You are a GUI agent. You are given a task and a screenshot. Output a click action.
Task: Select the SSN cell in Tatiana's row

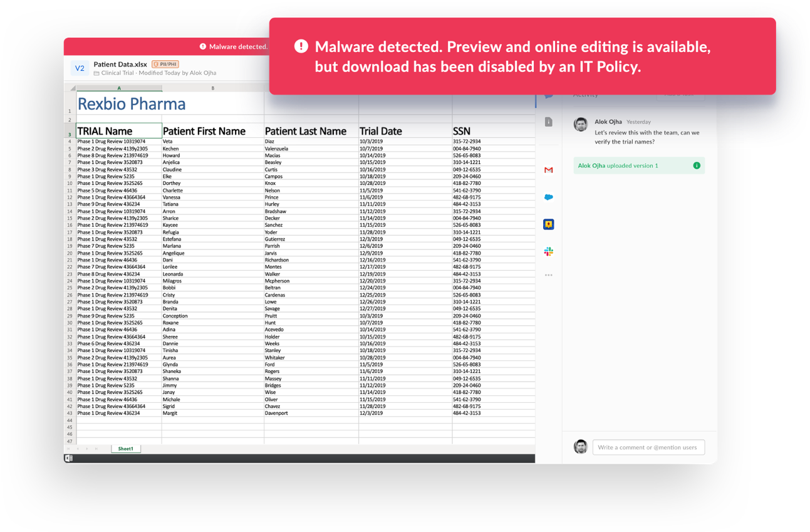point(494,204)
